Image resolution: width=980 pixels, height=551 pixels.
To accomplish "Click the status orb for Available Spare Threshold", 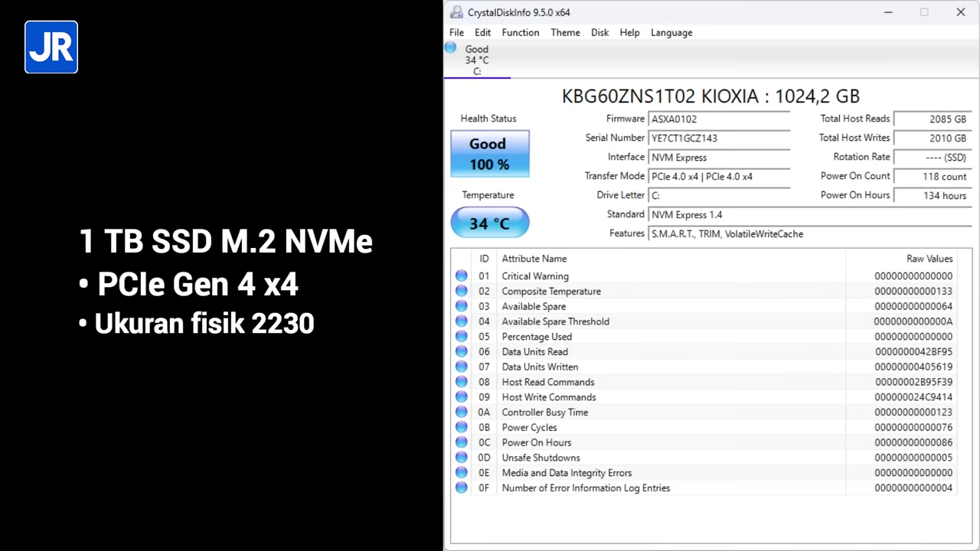I will pyautogui.click(x=461, y=321).
